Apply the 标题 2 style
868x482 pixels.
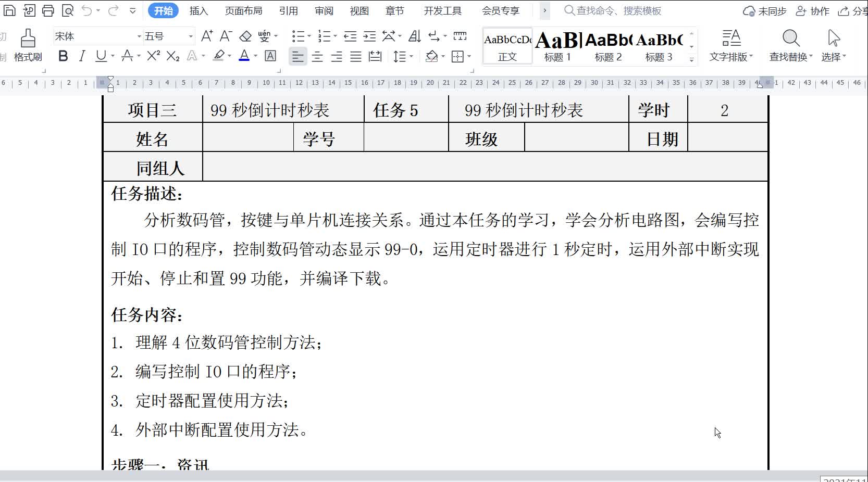coord(609,46)
